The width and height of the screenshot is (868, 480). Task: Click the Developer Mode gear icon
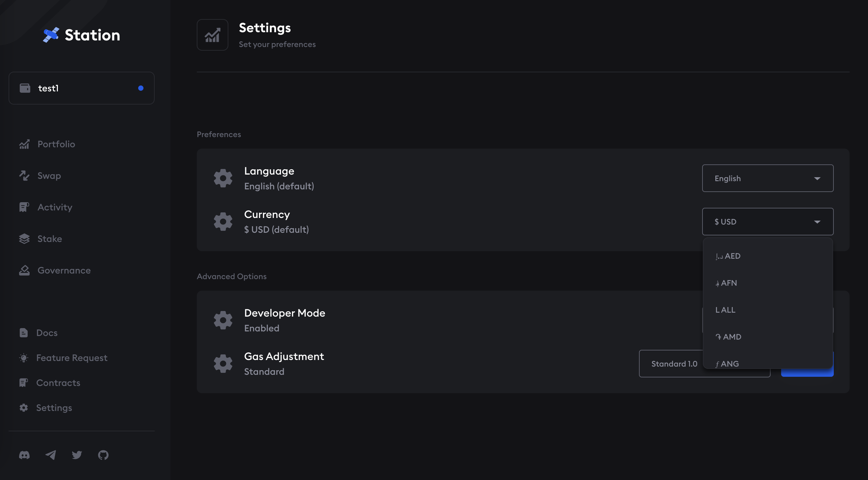(223, 320)
